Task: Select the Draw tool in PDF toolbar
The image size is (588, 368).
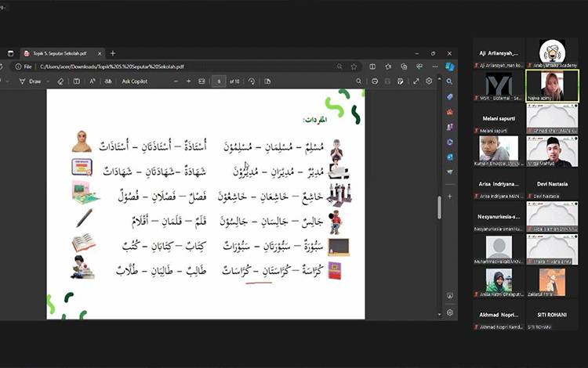Action: (30, 81)
